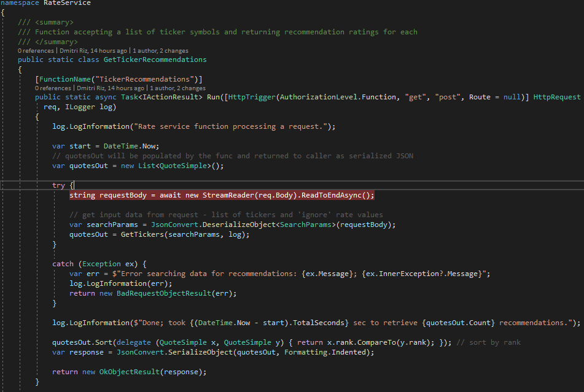Click the Route parameter name
This screenshot has width=584, height=392.
(480, 97)
